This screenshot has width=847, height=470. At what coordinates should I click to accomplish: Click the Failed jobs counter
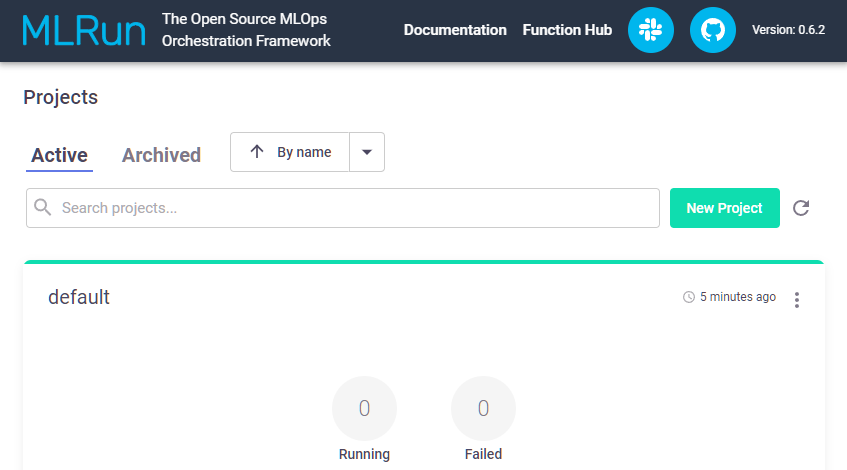tap(483, 409)
